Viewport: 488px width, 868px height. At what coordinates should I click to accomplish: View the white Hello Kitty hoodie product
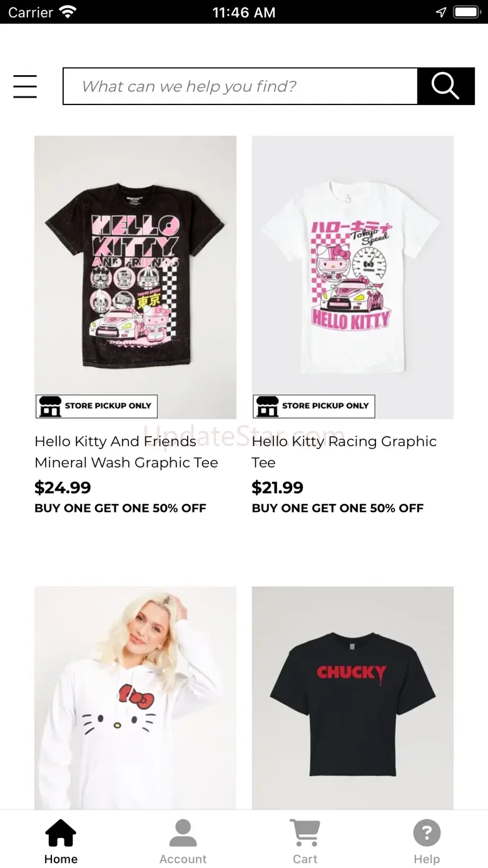click(135, 698)
